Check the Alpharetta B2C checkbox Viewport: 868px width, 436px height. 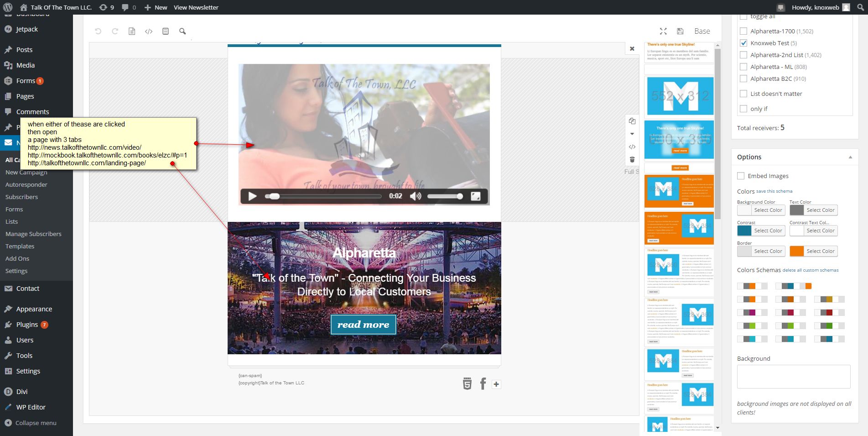click(743, 79)
